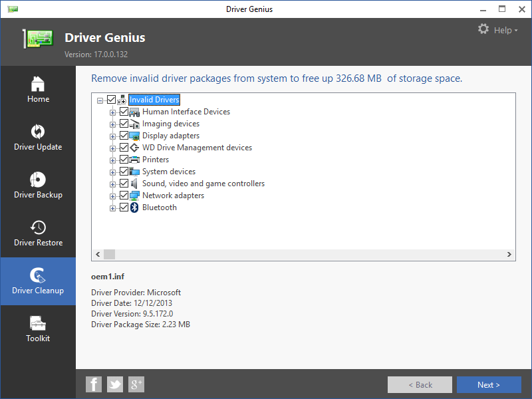
Task: Uncheck Printers checkbox
Action: (124, 160)
